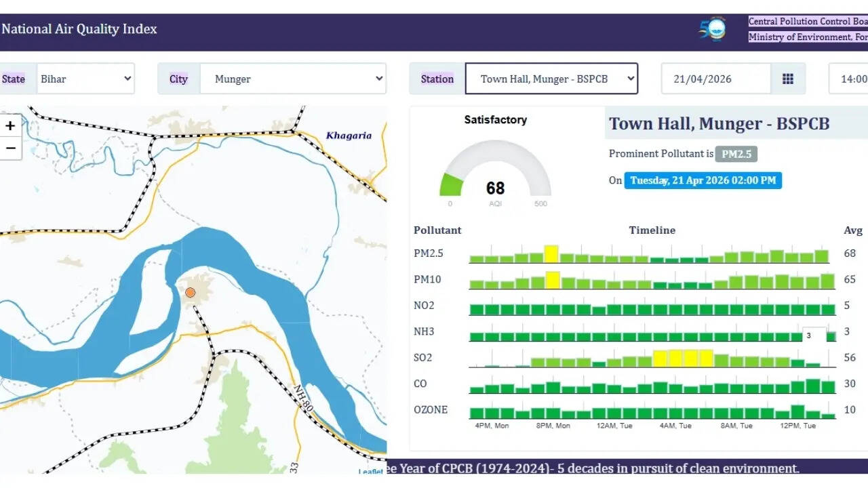Click the AQI gauge green segment
The width and height of the screenshot is (868, 488).
tap(453, 184)
